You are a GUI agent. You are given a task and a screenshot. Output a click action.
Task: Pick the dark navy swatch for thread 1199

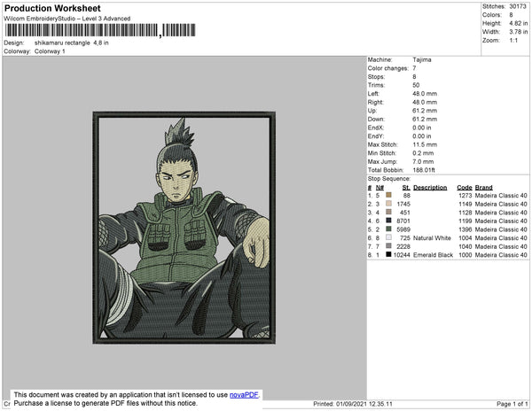388,221
